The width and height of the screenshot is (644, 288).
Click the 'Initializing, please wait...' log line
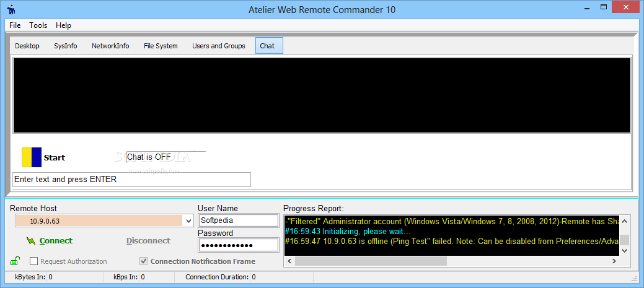[x=348, y=232]
